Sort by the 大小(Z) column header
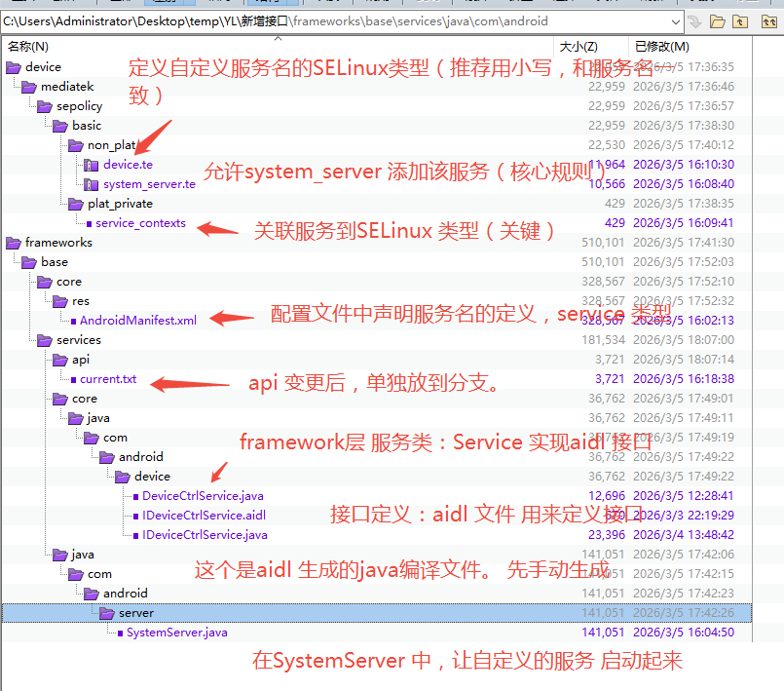The height and width of the screenshot is (691, 784). 579,47
